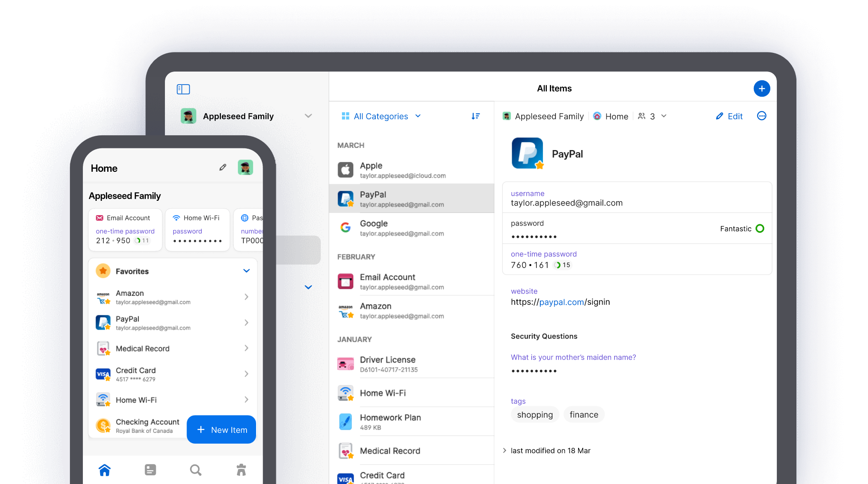Open the All Categories dropdown

tap(381, 116)
